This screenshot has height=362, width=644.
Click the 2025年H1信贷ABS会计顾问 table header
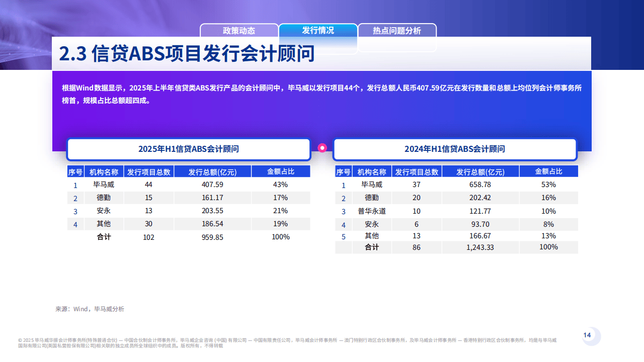[x=189, y=149]
